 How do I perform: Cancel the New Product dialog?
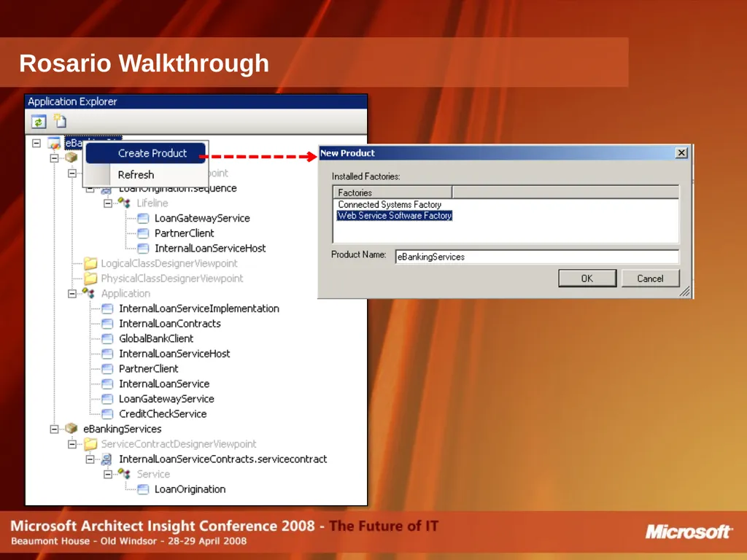[651, 279]
